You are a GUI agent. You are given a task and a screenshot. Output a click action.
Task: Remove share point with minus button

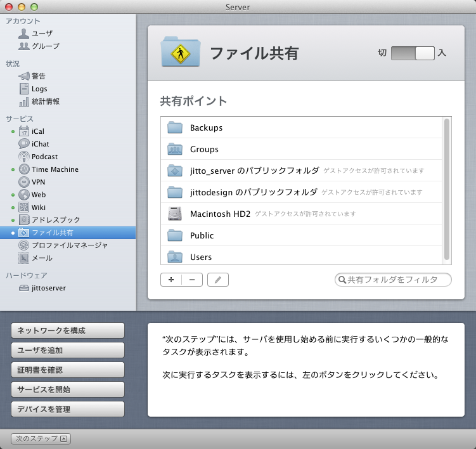click(x=192, y=280)
